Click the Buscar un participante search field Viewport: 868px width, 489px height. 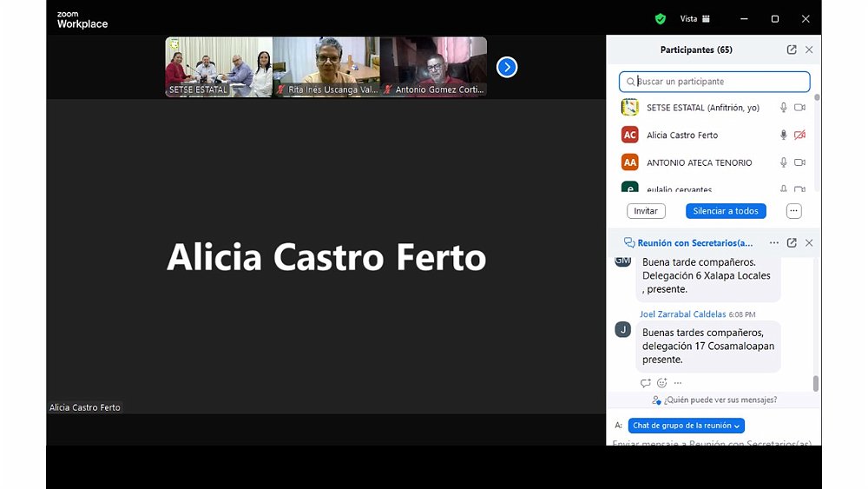(x=714, y=82)
